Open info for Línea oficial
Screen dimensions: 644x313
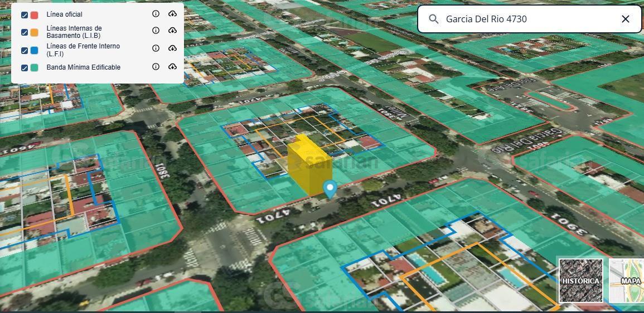[156, 14]
